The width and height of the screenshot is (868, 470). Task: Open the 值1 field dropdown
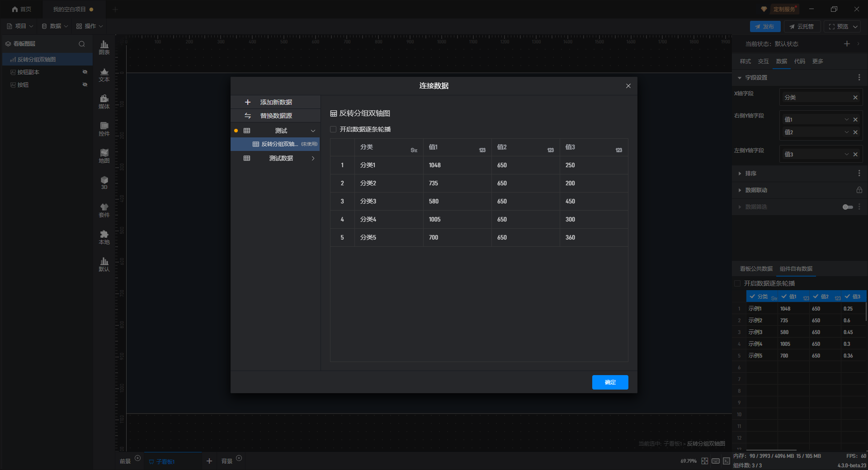[846, 120]
